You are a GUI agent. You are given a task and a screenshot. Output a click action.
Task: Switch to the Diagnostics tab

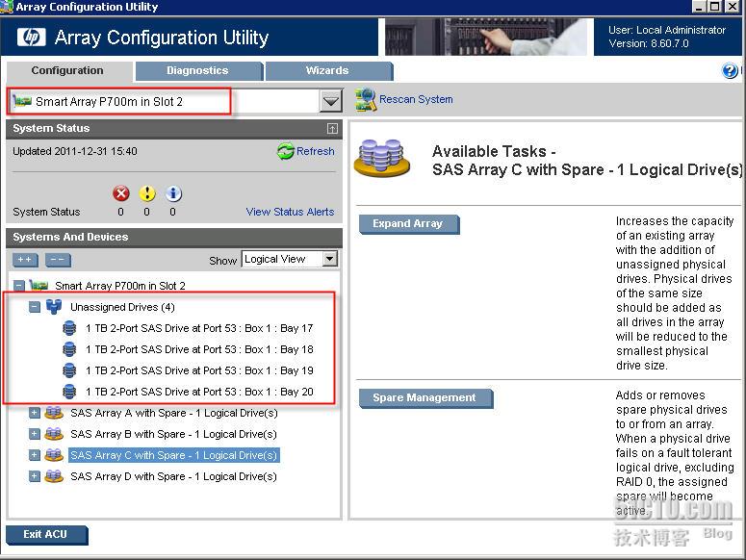(198, 71)
